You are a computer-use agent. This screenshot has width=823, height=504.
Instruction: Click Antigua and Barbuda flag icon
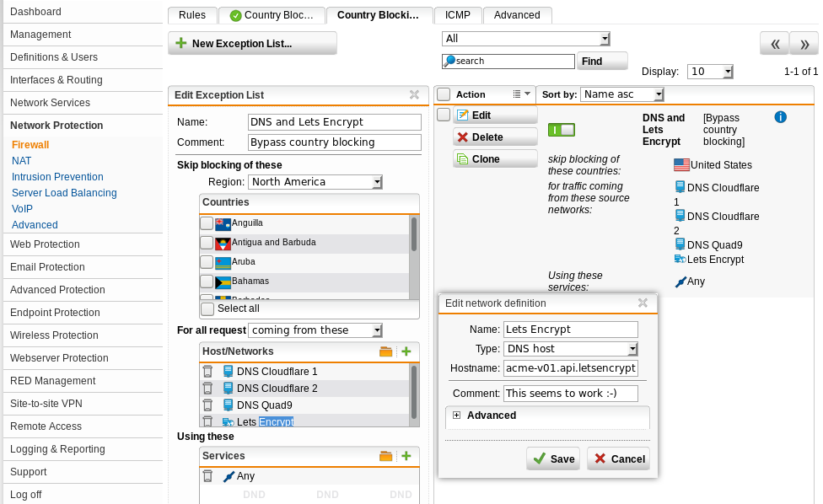[x=223, y=243]
